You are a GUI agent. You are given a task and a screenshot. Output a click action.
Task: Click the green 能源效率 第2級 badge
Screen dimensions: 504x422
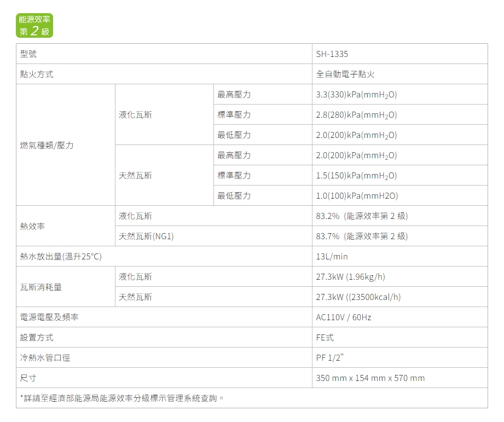34,26
